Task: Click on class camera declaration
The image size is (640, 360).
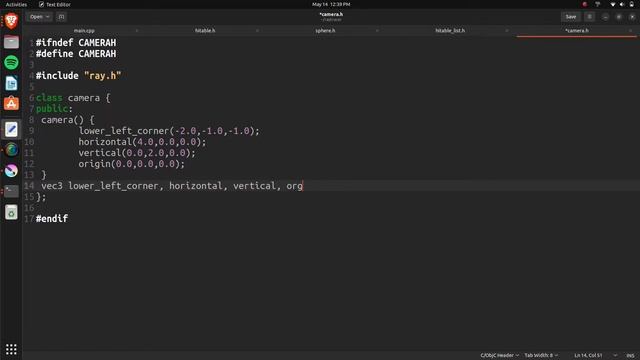Action: 73,98
